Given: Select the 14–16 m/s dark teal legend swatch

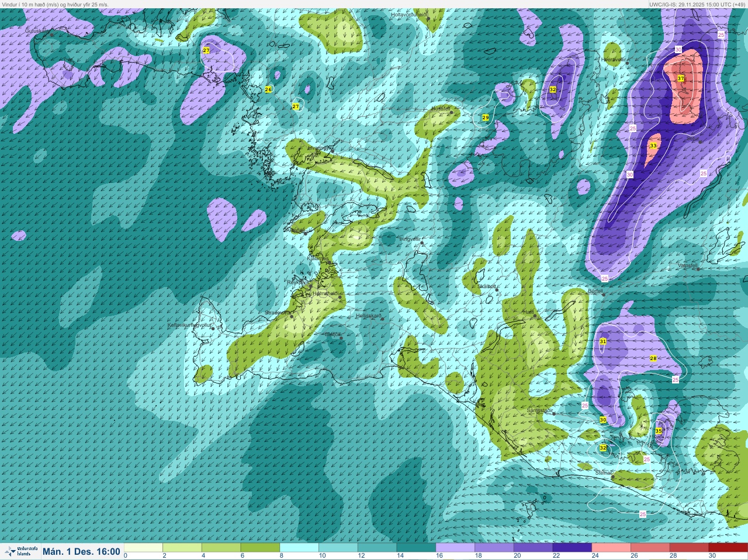Looking at the screenshot, I should (x=416, y=548).
